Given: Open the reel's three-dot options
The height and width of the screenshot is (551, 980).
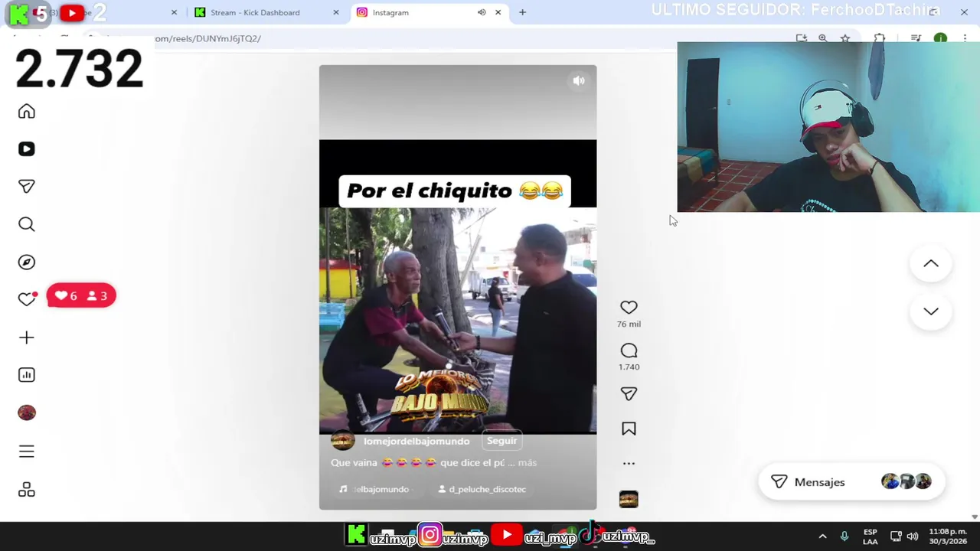Looking at the screenshot, I should click(629, 464).
